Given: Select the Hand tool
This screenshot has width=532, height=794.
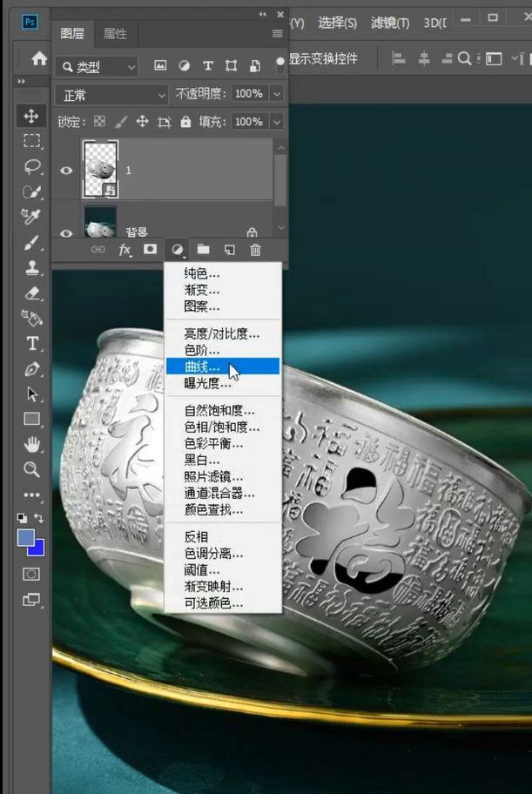Looking at the screenshot, I should 31,445.
